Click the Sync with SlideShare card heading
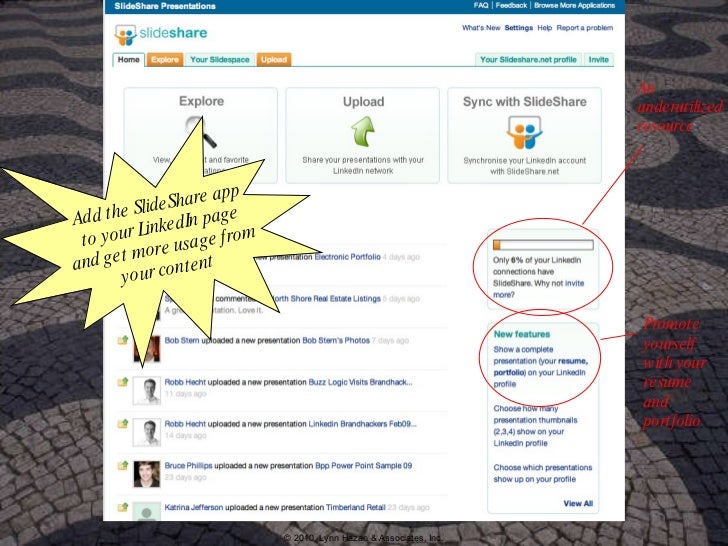Image resolution: width=728 pixels, height=546 pixels. (525, 102)
